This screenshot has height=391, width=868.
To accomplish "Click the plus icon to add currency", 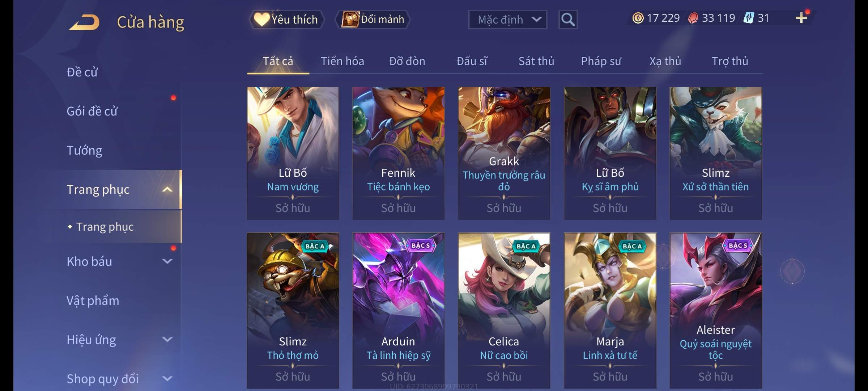I will (801, 18).
